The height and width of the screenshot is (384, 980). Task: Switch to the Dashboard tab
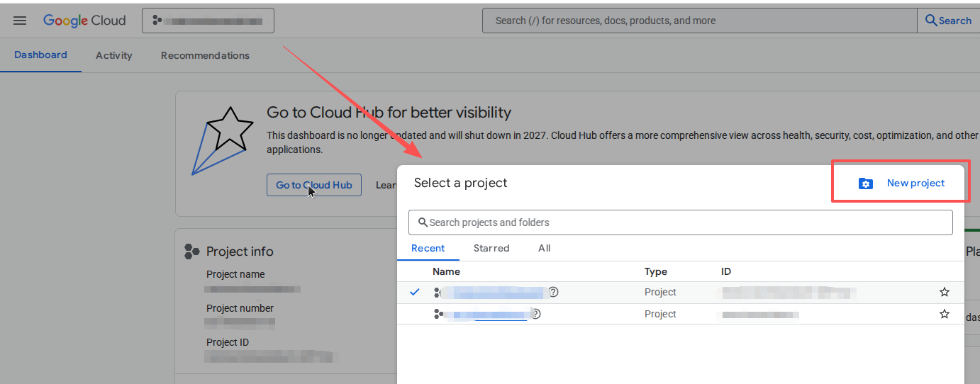pyautogui.click(x=40, y=55)
